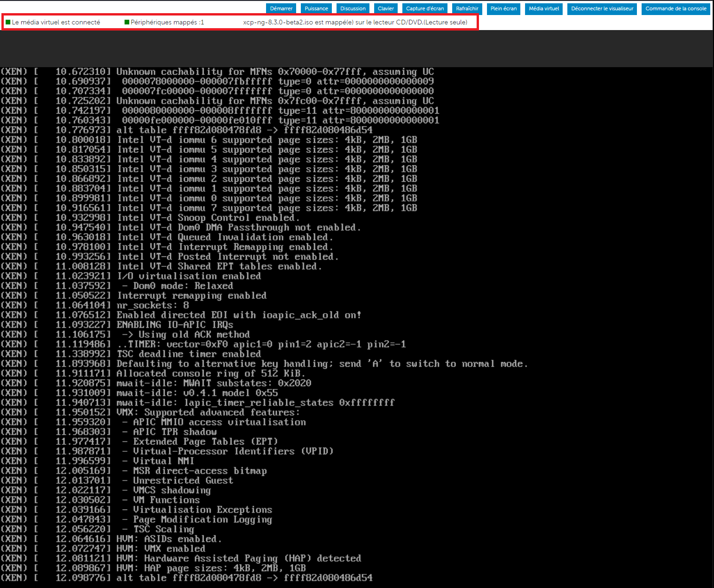Refresh the console view with Rafraîchir

click(x=467, y=8)
